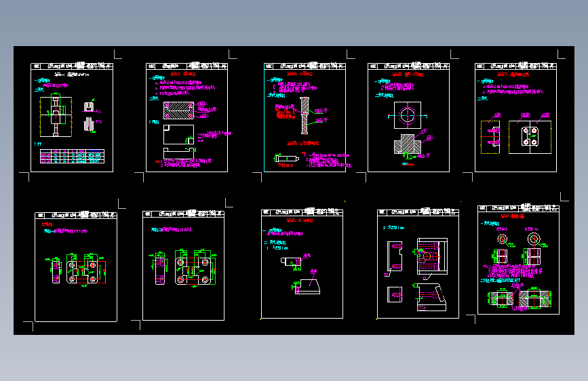Select the sheet with two yellow-outlined plate views
The height and width of the screenshot is (381, 588).
click(x=515, y=117)
